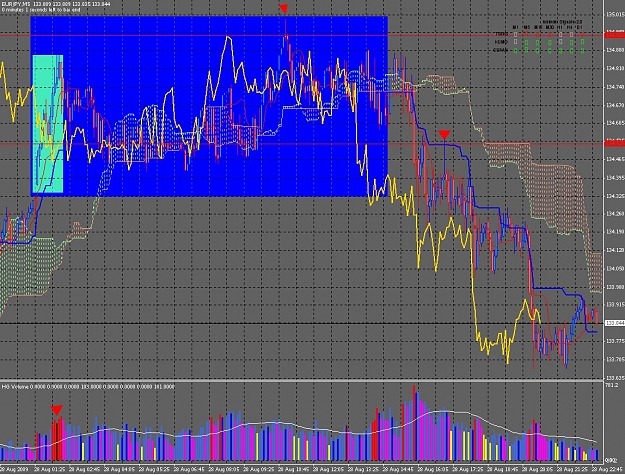This screenshot has width=625, height=475.
Task: Click the M1 column header in the signal panel
Action: pos(515,27)
